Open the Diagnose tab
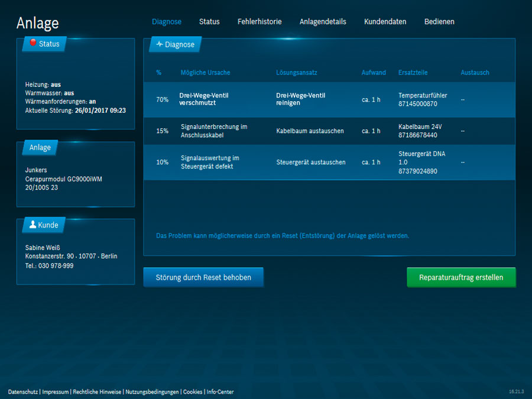Screen dimensions: 532x399 point(167,22)
